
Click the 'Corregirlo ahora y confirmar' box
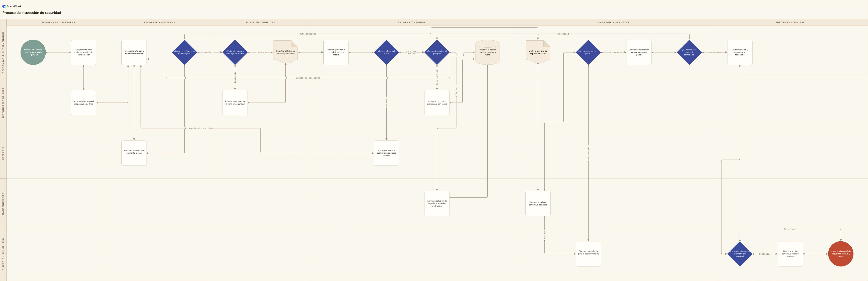pyautogui.click(x=387, y=153)
